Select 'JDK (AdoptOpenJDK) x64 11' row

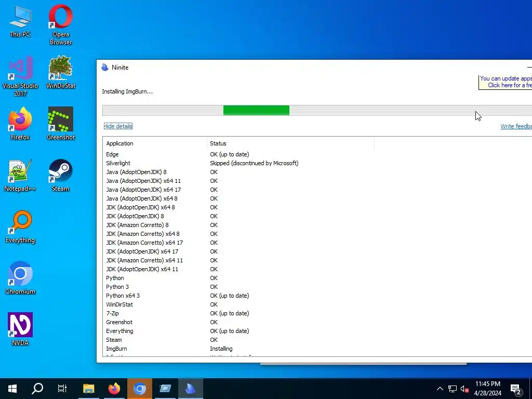tap(317, 269)
